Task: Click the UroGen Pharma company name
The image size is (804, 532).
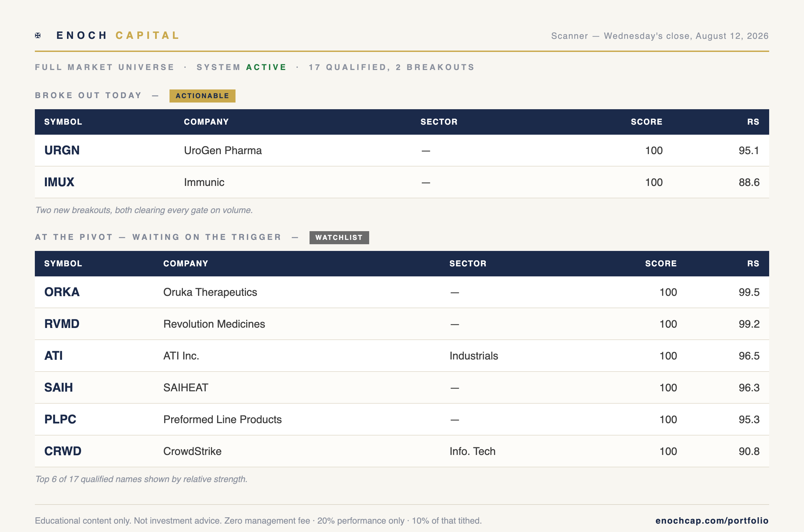Action: pyautogui.click(x=223, y=151)
